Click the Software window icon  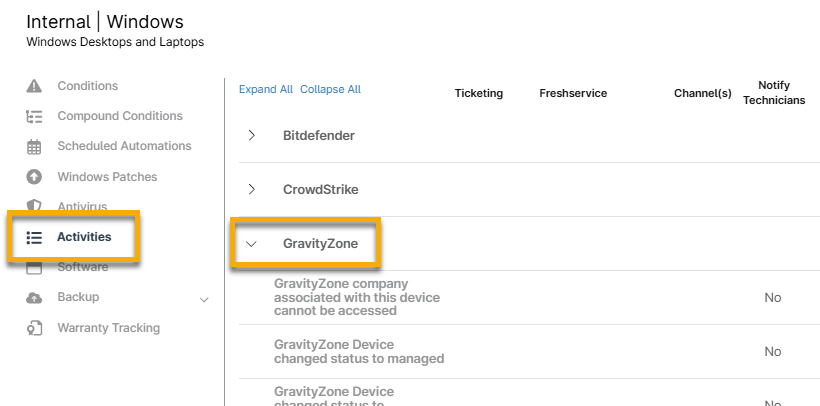(x=34, y=267)
